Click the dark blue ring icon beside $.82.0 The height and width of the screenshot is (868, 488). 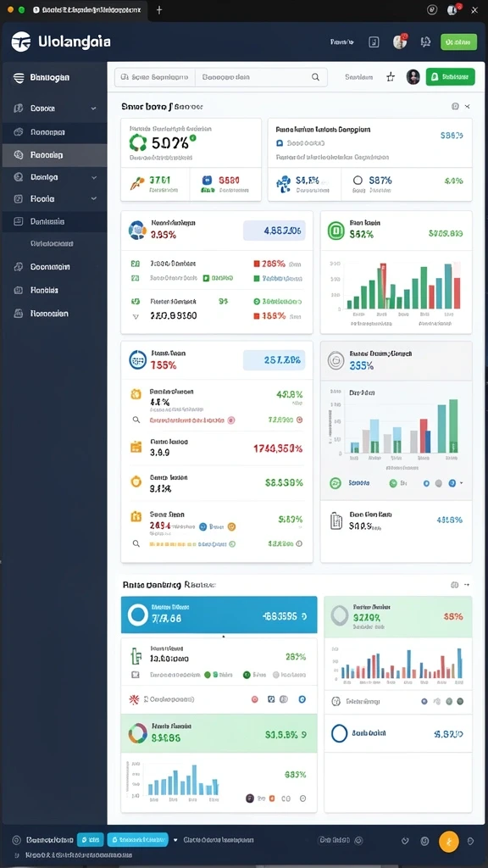[339, 733]
